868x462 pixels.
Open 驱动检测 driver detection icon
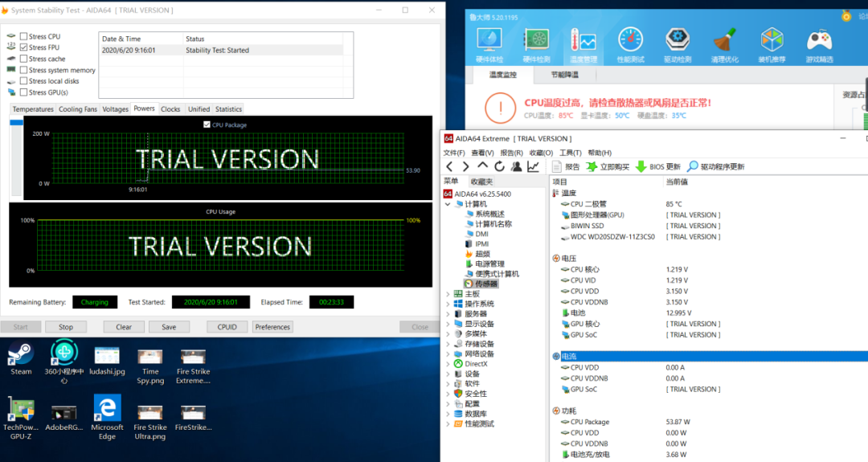(677, 44)
